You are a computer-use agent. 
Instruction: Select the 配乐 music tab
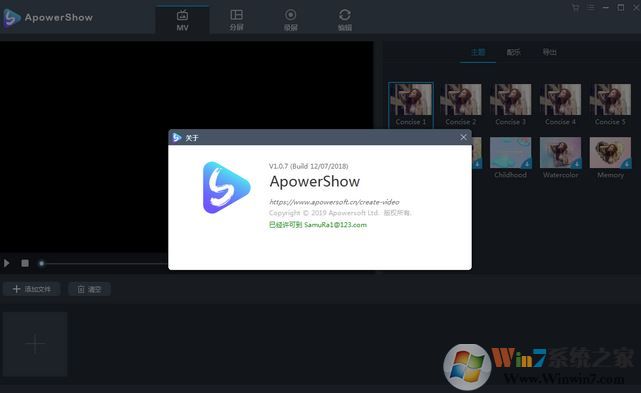pyautogui.click(x=513, y=52)
